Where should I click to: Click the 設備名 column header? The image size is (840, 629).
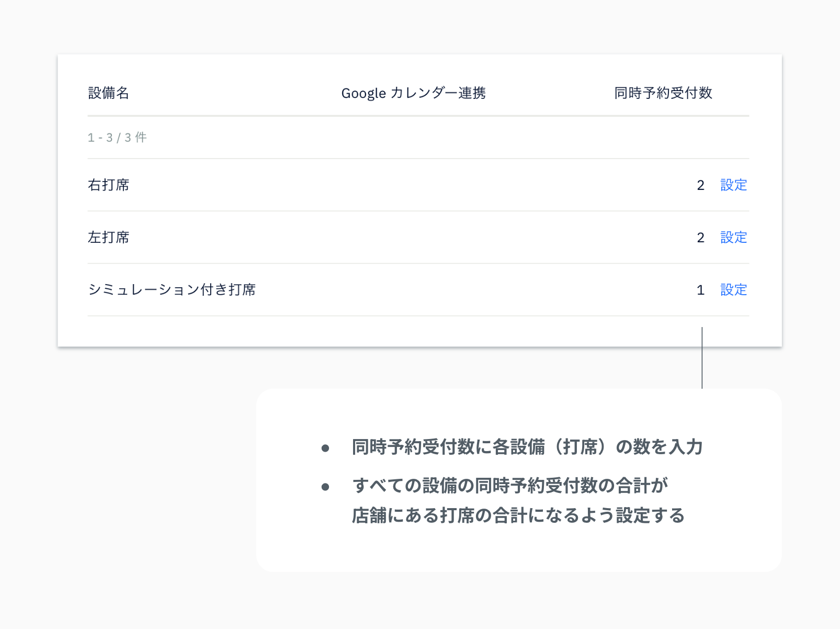[108, 93]
